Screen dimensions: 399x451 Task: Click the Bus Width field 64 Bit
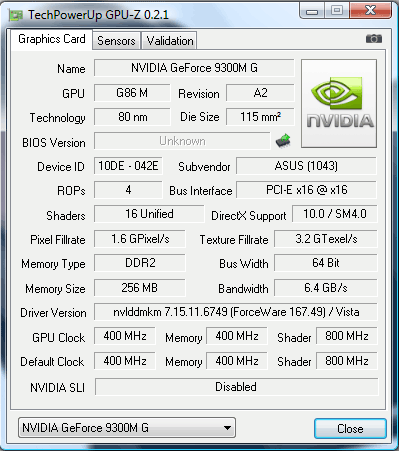click(x=326, y=263)
